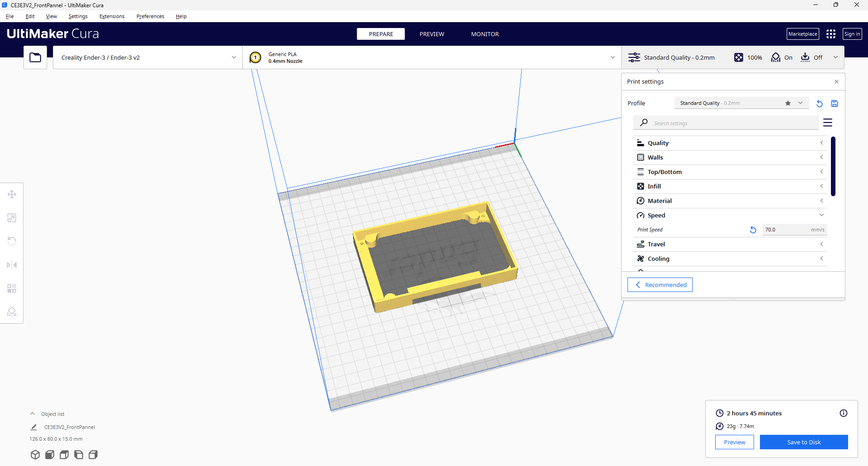Close the Print settings panel

pos(836,82)
